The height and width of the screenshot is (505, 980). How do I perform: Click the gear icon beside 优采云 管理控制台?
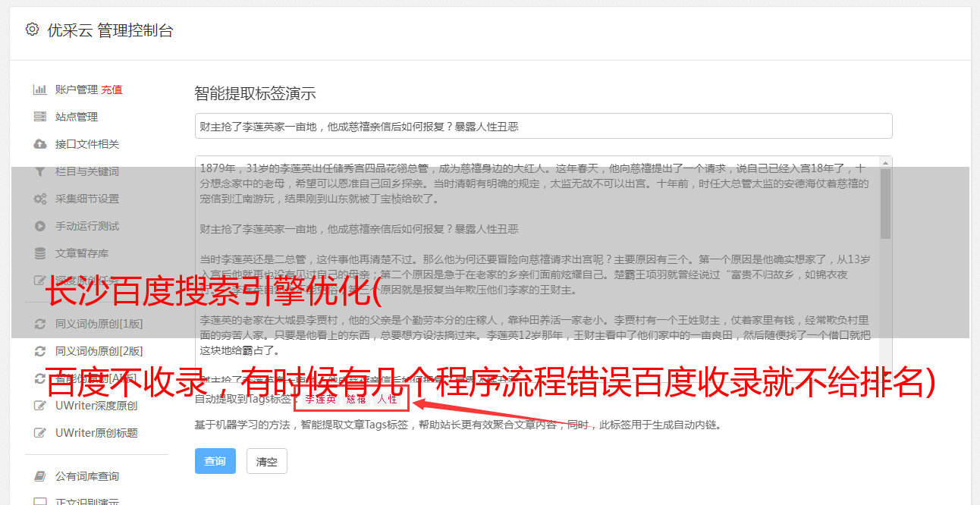[x=32, y=30]
